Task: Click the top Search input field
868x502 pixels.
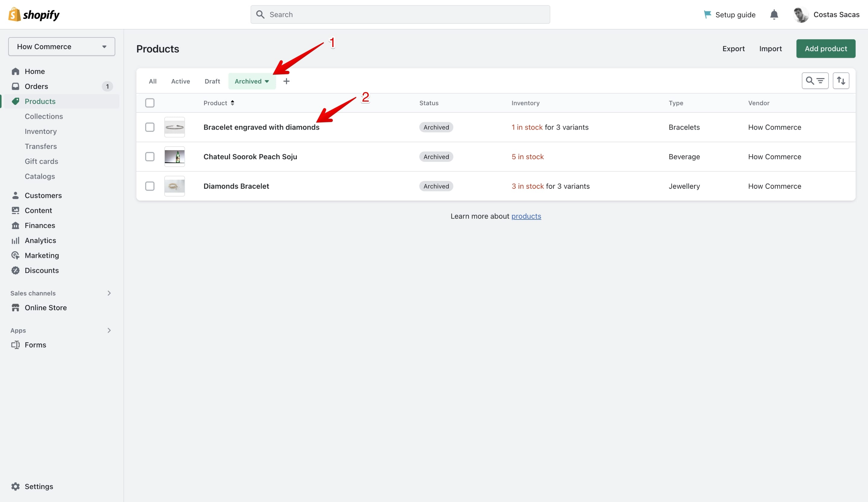Action: point(400,14)
